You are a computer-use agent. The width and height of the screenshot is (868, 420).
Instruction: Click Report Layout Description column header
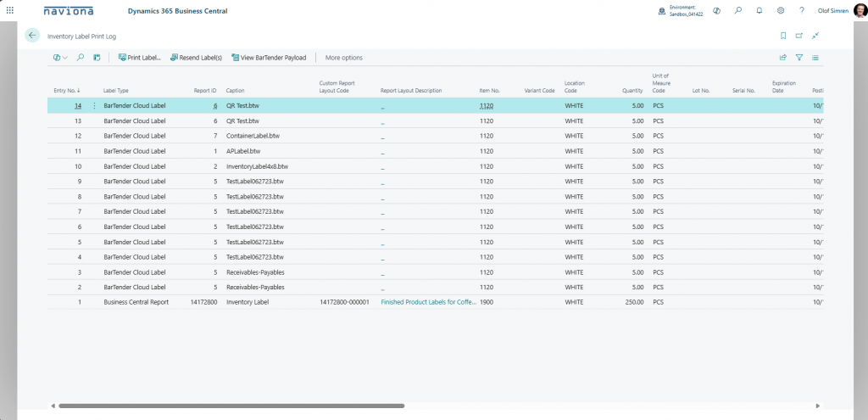(x=411, y=90)
